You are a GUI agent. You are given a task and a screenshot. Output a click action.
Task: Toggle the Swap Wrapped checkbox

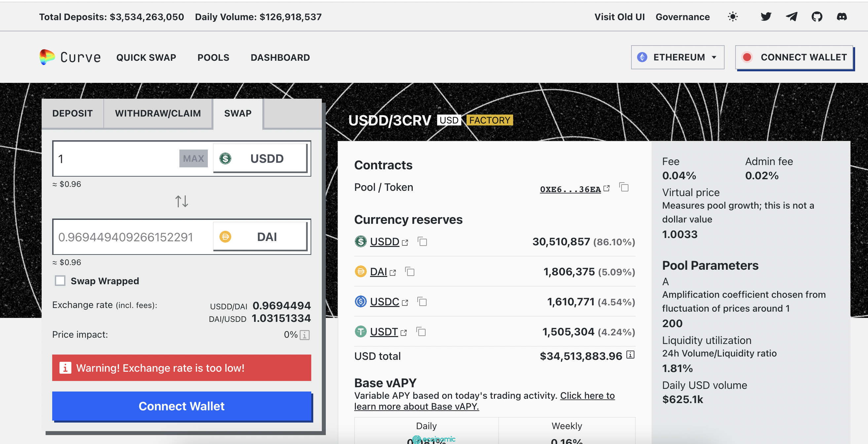tap(59, 281)
